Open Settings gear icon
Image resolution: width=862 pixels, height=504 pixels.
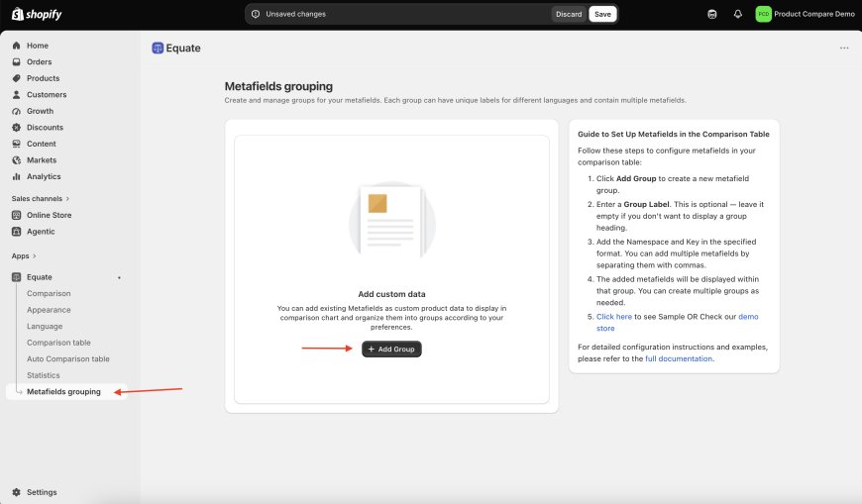click(17, 492)
